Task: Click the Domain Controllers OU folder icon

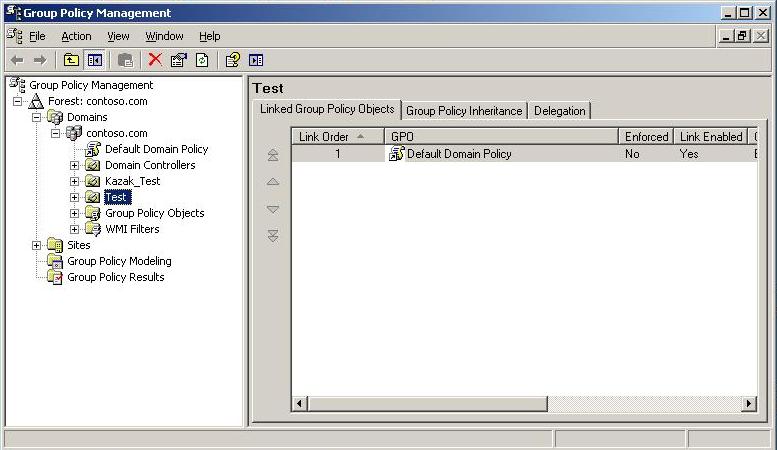Action: (x=93, y=165)
